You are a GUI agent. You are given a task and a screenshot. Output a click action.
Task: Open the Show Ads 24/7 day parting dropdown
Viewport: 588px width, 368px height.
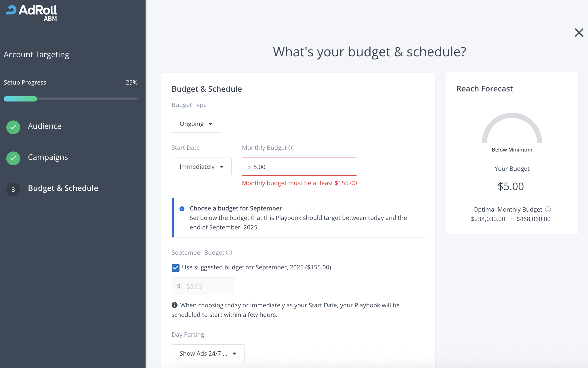point(208,353)
